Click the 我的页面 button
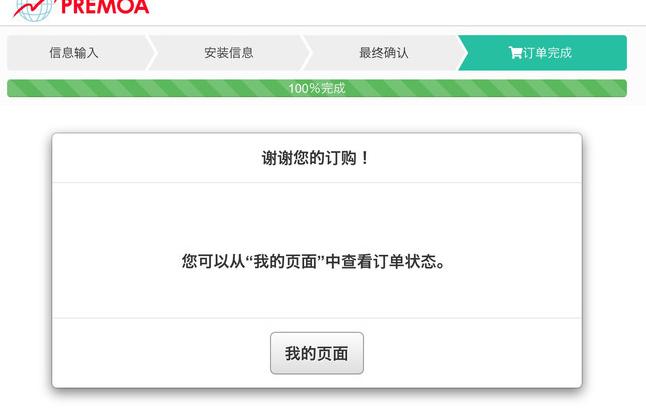The width and height of the screenshot is (646, 411). click(x=317, y=353)
